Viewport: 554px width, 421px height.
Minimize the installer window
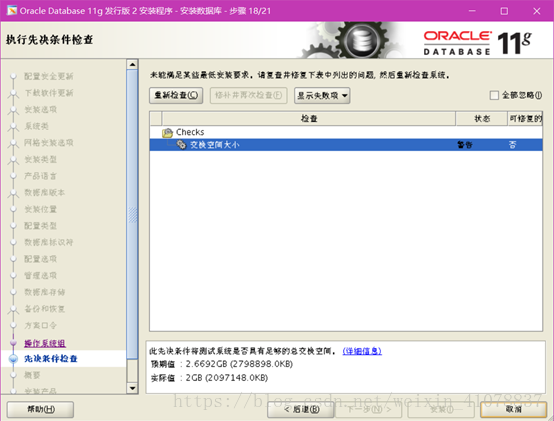472,11
